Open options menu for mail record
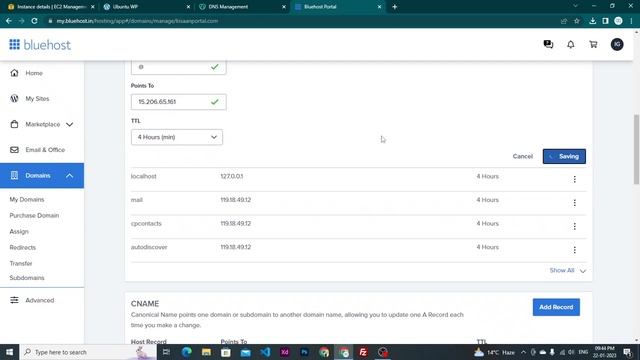This screenshot has width=640, height=360. point(574,203)
